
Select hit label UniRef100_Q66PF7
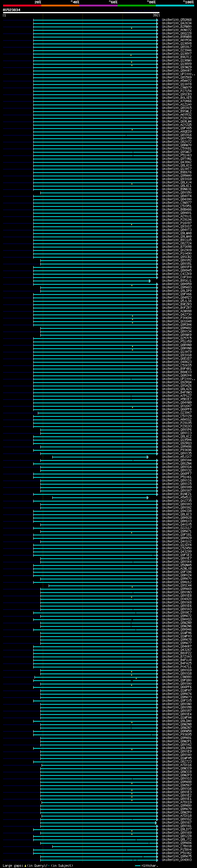[x=177, y=474]
